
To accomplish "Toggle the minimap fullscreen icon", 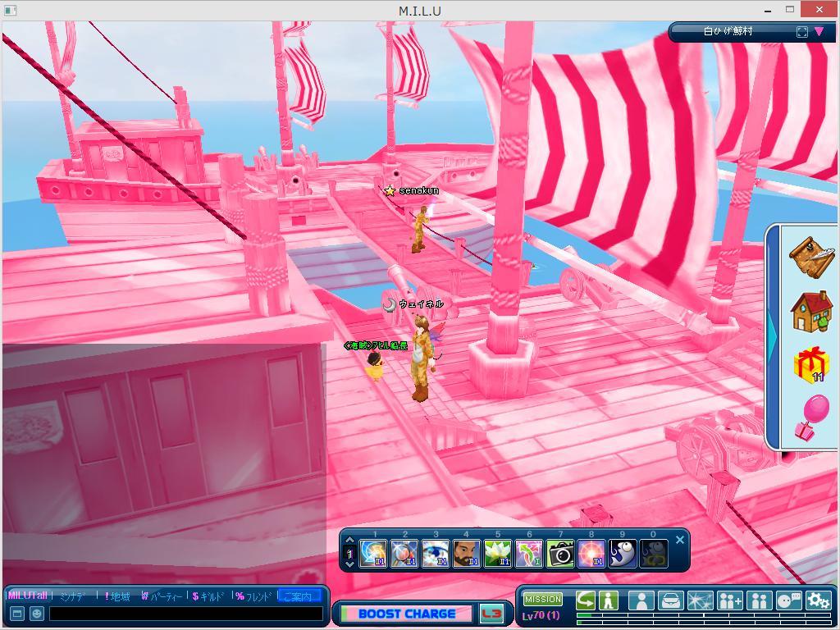I will 802,32.
